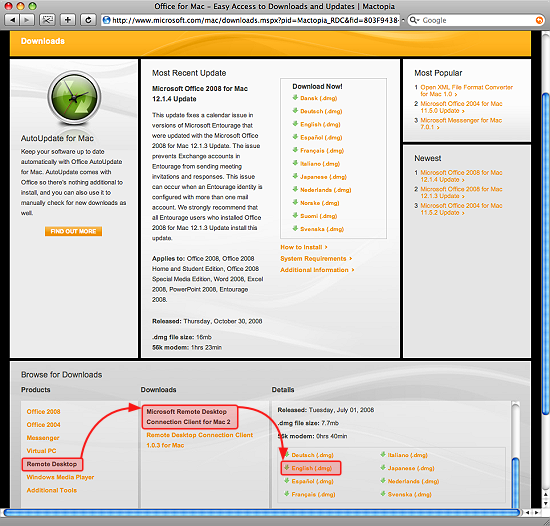This screenshot has width=550, height=526.
Task: Click download arrow beside Italiano in Details pane
Action: [x=383, y=454]
